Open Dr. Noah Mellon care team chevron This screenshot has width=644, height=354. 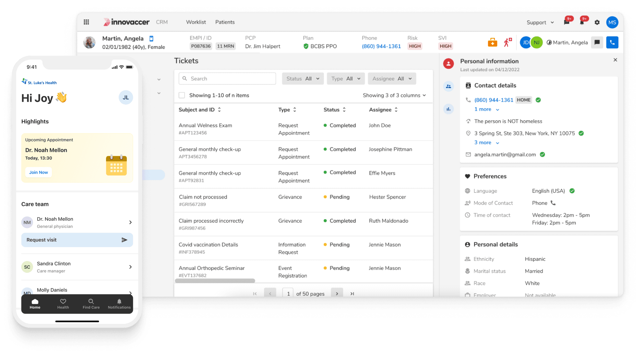(130, 222)
